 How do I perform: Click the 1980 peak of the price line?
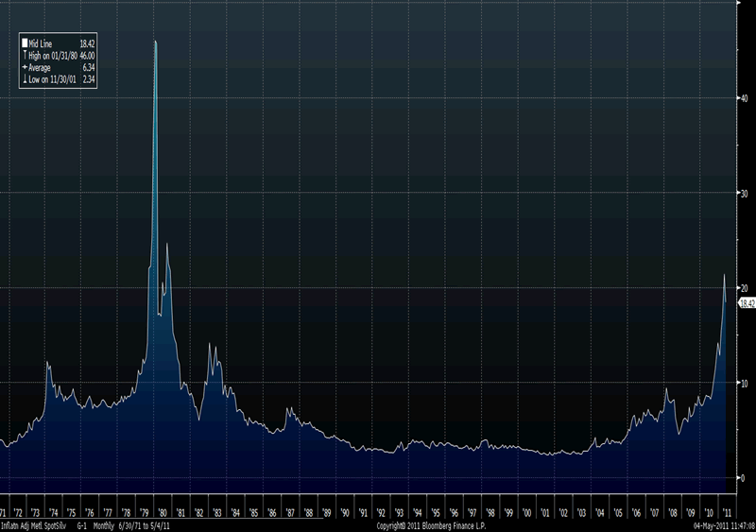pyautogui.click(x=155, y=43)
